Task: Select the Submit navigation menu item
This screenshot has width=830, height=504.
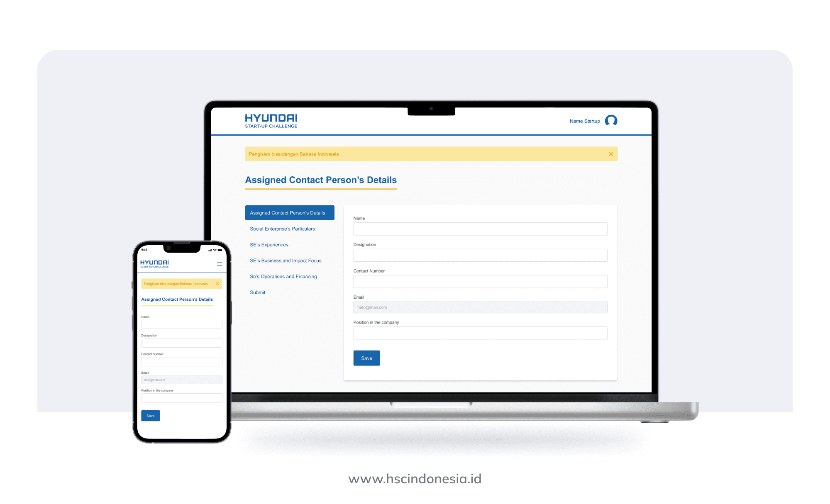Action: point(257,292)
